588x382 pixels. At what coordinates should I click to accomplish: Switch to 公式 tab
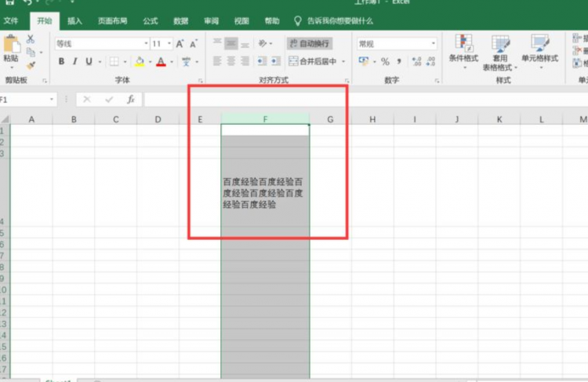click(151, 20)
